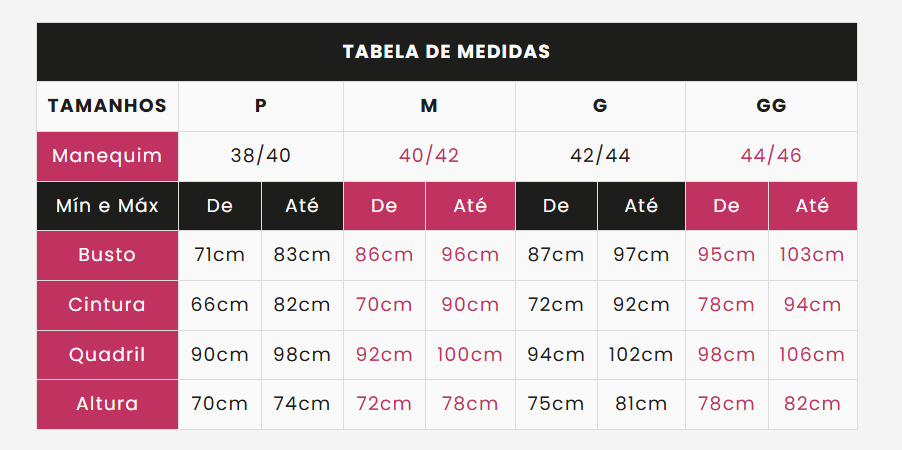902x450 pixels.
Task: Click the P size column header
Action: (x=261, y=106)
